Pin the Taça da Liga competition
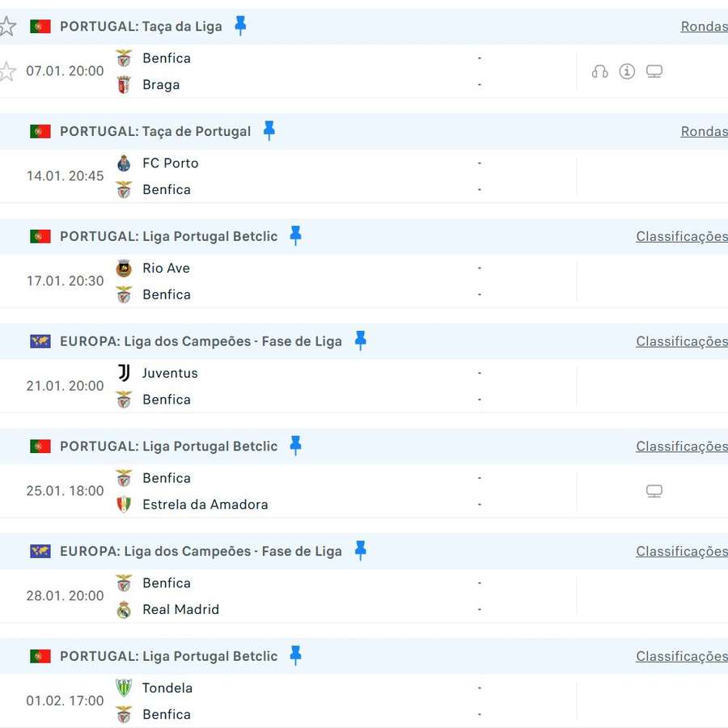This screenshot has width=728, height=728. [240, 26]
